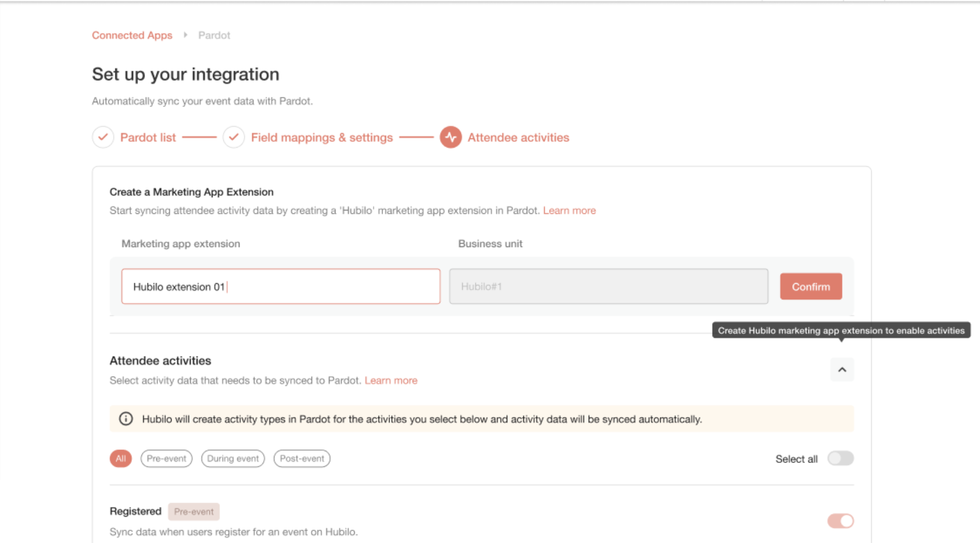Image resolution: width=980 pixels, height=543 pixels.
Task: Collapse the Attendee activities section
Action: coord(842,370)
